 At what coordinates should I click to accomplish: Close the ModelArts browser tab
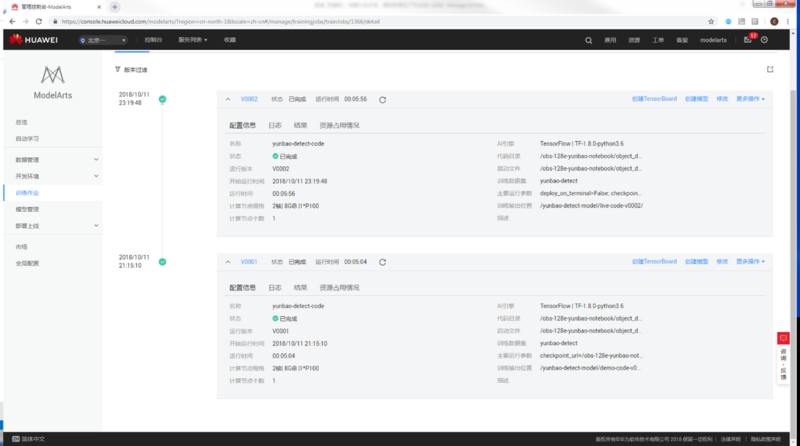tap(99, 7)
